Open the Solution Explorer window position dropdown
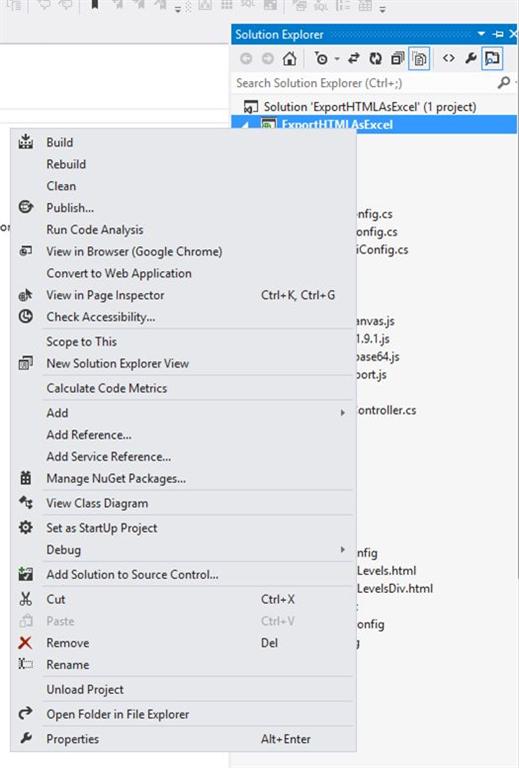Image resolution: width=519 pixels, height=768 pixels. (481, 34)
